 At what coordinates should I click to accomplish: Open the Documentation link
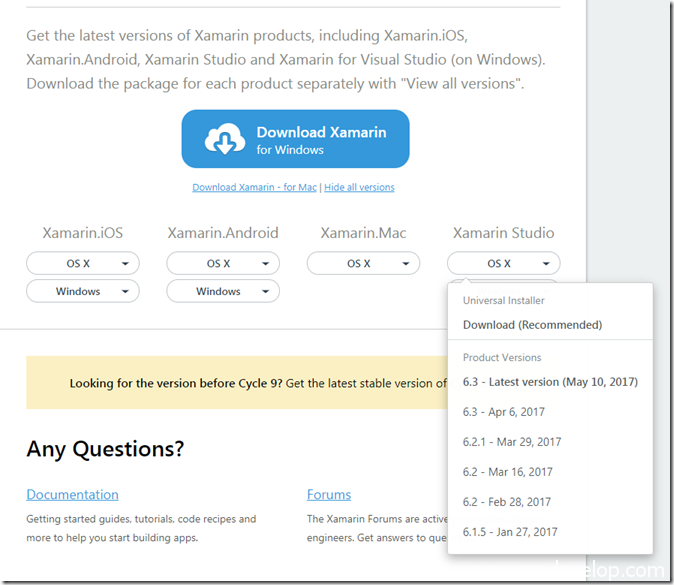[72, 495]
